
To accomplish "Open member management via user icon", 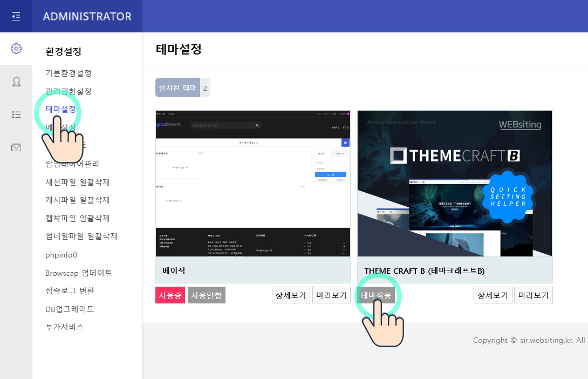I will [x=16, y=82].
